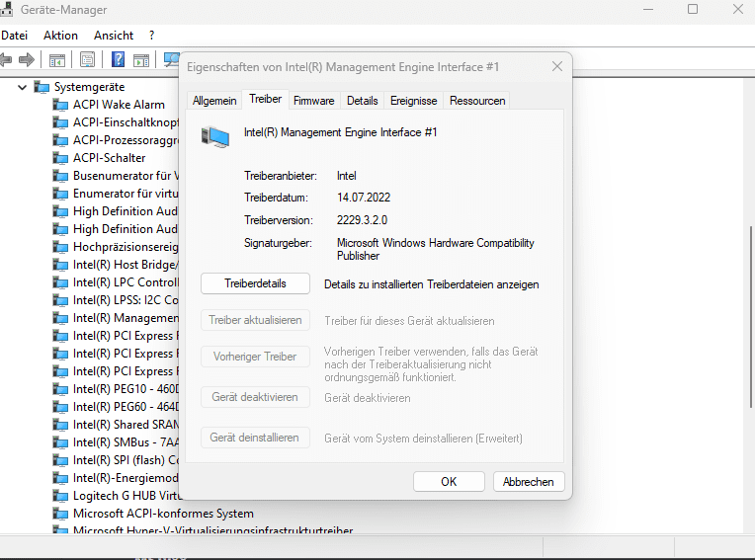Select Intel(R) Shared SRAM entry
755x560 pixels.
click(x=126, y=425)
